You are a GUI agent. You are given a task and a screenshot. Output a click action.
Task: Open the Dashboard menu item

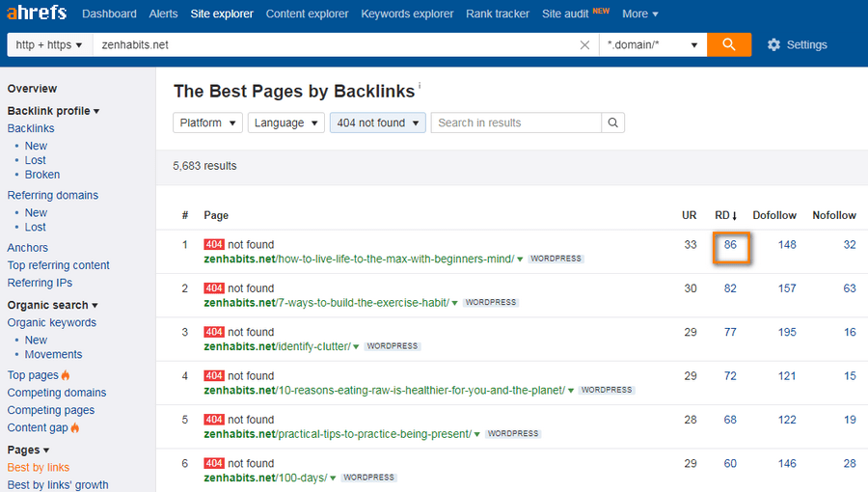click(x=109, y=14)
